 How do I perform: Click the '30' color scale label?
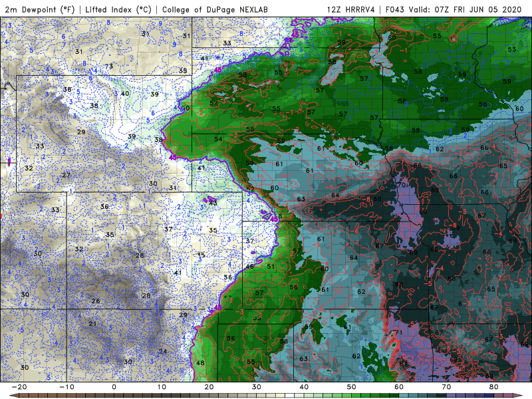point(257,387)
